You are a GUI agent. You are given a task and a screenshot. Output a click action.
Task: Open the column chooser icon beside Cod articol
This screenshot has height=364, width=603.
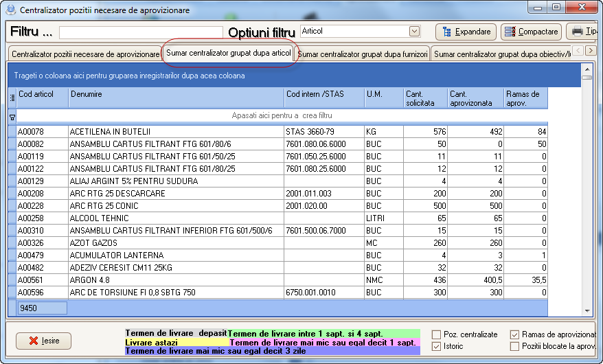[x=12, y=98]
